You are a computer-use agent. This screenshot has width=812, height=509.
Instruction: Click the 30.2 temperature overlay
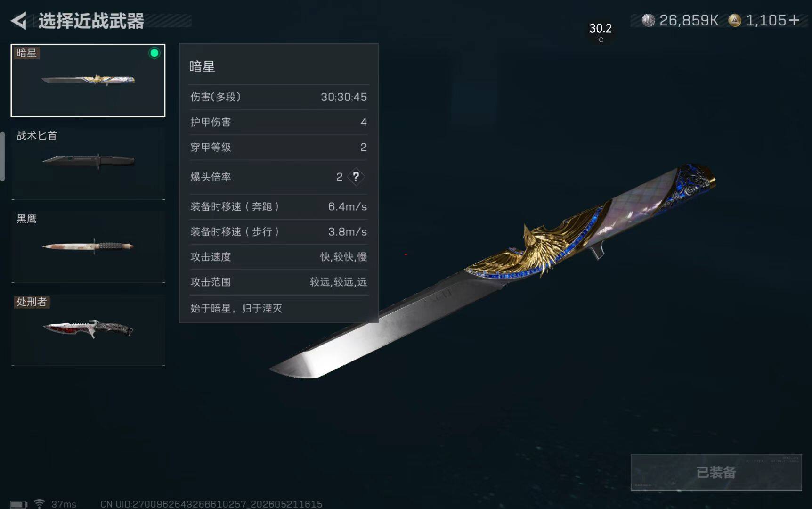point(600,32)
